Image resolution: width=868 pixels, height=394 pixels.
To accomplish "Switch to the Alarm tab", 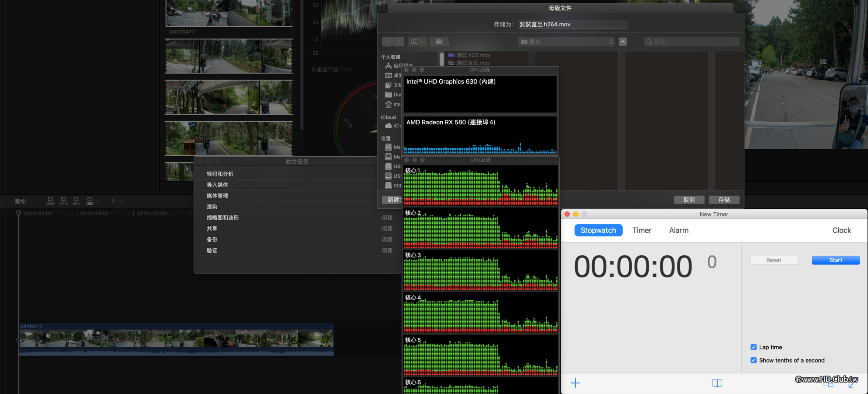I will pos(678,230).
